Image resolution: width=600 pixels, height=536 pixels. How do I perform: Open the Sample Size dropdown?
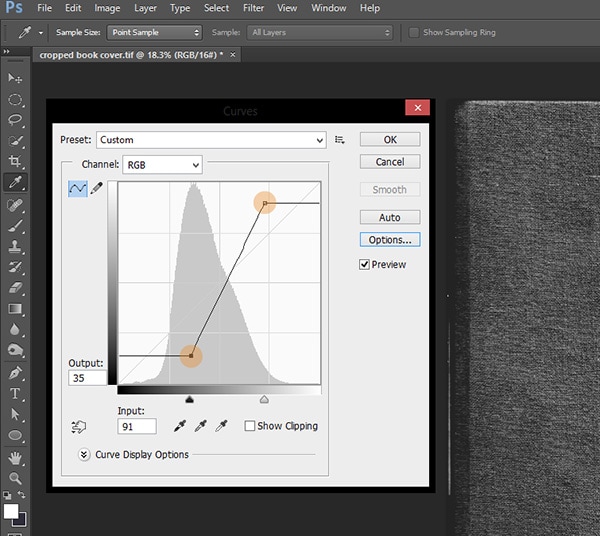(155, 33)
